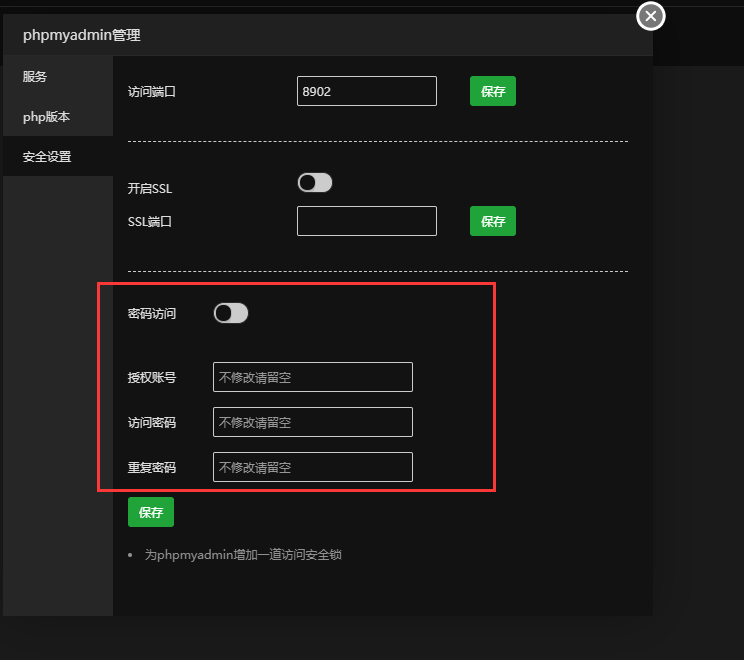
Task: Click the 访问端口 label
Action: 152,92
